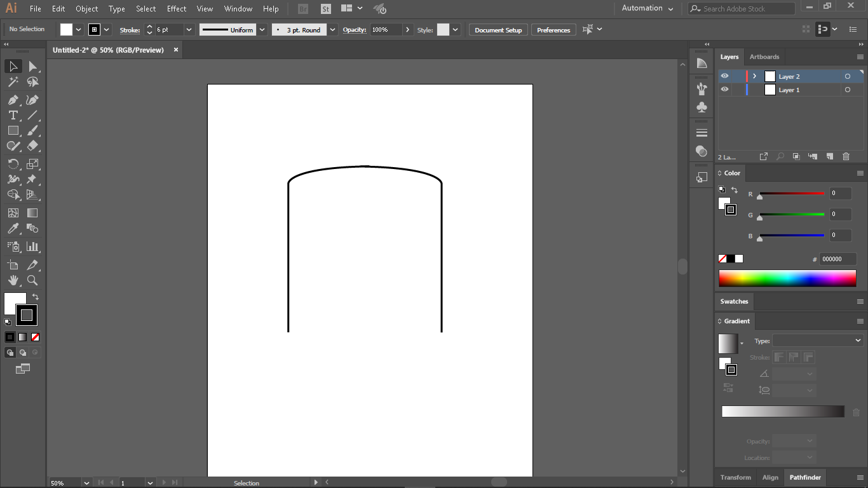Open the Symbols panel club icon

coord(702,107)
